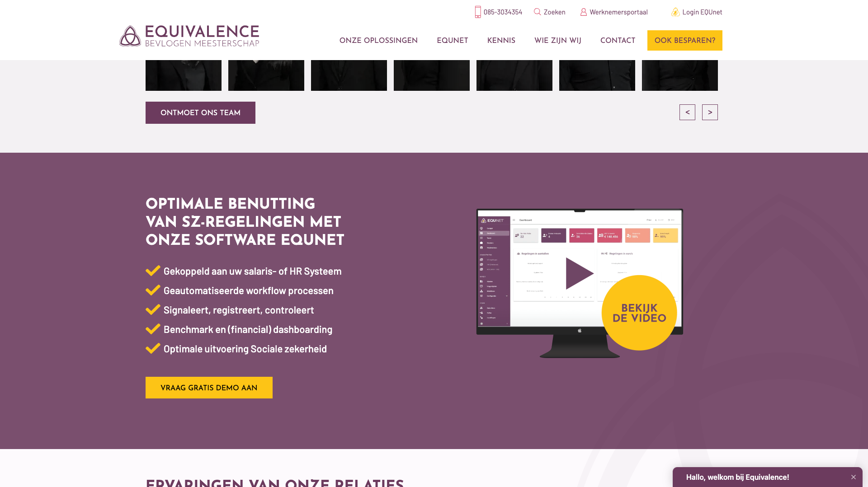This screenshot has width=868, height=487.
Task: Click the Ook Besparen? button
Action: (x=684, y=41)
